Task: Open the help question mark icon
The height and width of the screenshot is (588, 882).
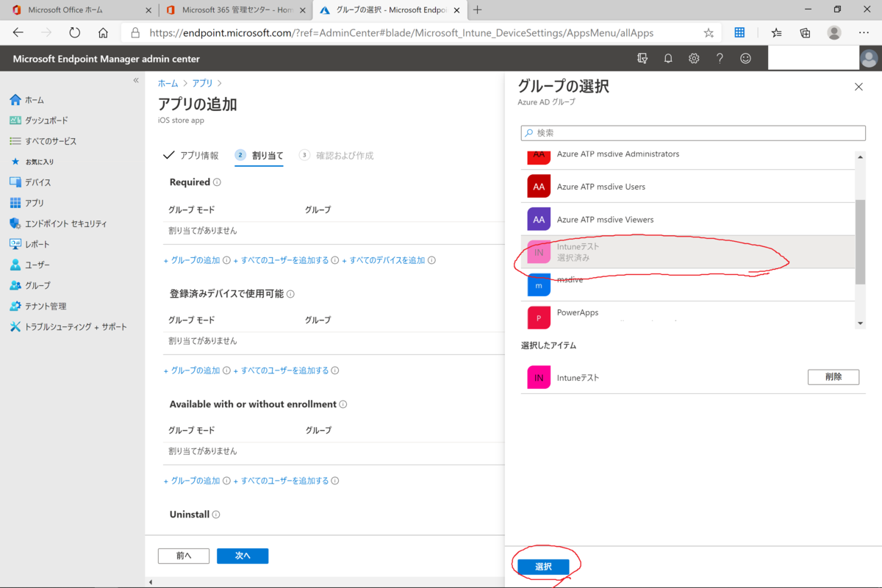Action: coord(720,58)
